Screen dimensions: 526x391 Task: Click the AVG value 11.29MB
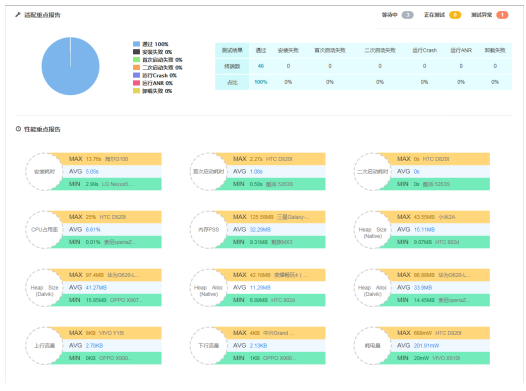click(260, 288)
